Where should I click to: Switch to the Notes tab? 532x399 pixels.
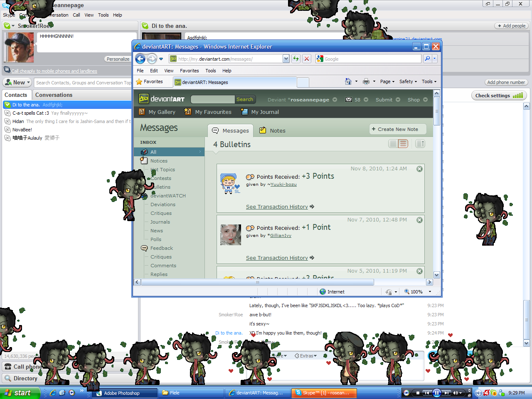tap(273, 131)
